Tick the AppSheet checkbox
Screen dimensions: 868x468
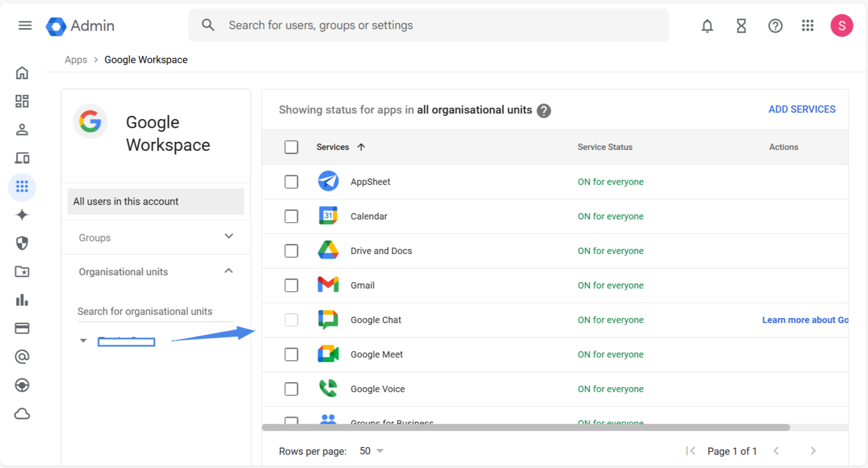(292, 181)
